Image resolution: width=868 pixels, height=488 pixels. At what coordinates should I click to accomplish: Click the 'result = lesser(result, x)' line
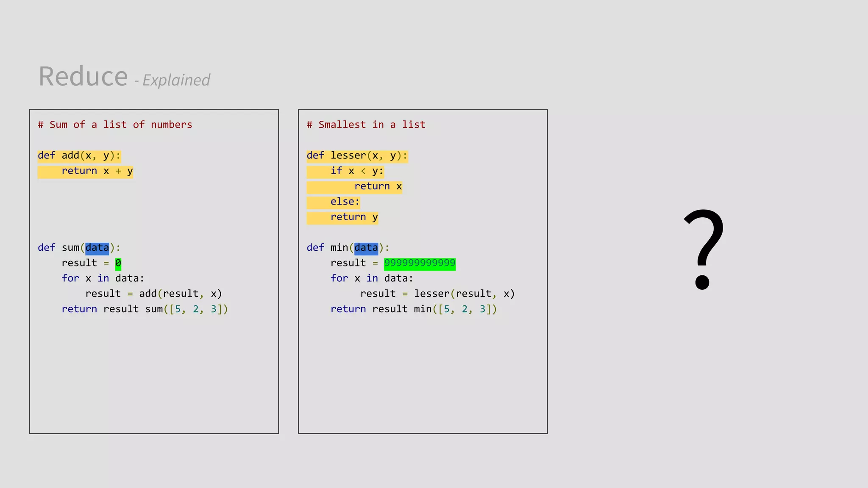pyautogui.click(x=437, y=294)
